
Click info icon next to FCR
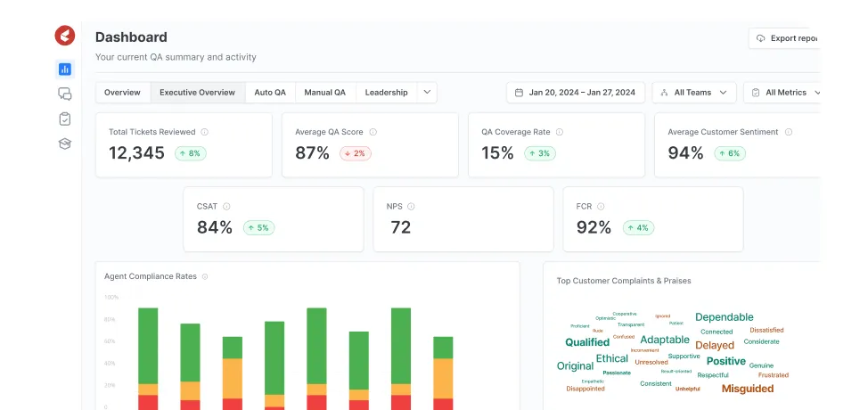pyautogui.click(x=601, y=207)
